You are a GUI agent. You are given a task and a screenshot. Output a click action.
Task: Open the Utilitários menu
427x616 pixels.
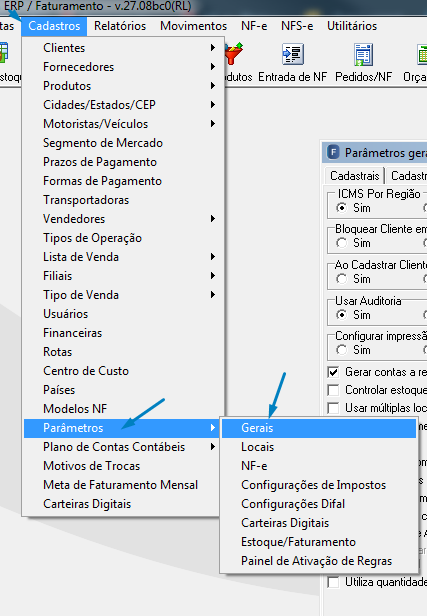352,26
